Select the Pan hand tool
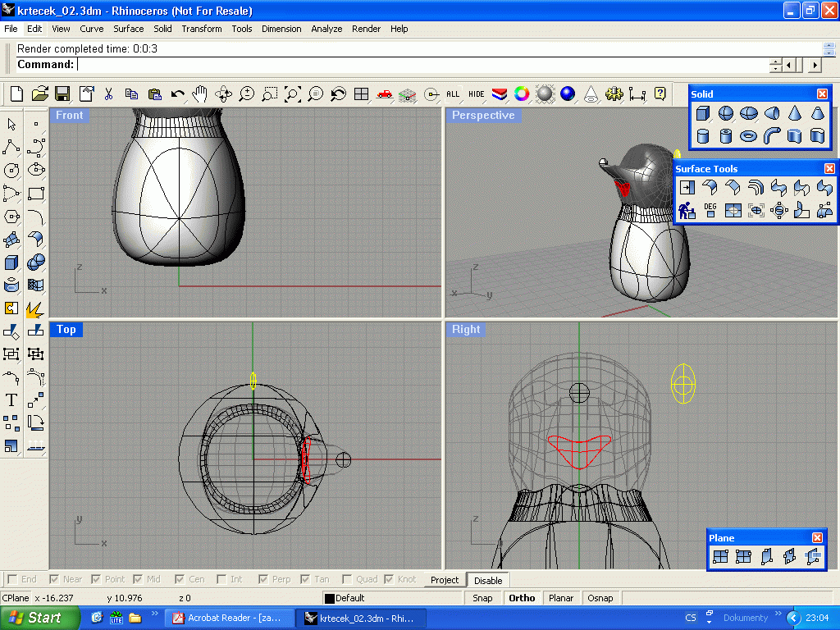Viewport: 840px width, 630px height. coord(200,94)
